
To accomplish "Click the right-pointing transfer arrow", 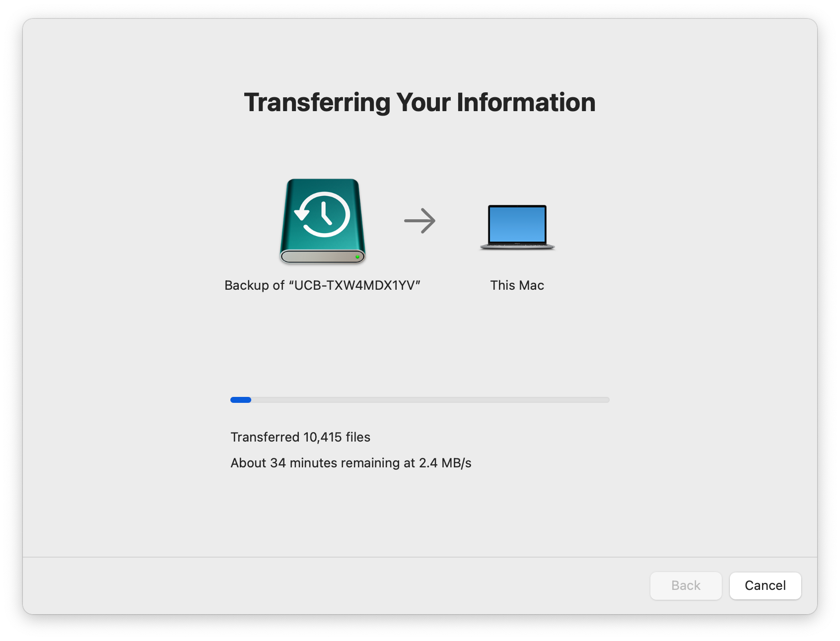I will click(420, 221).
